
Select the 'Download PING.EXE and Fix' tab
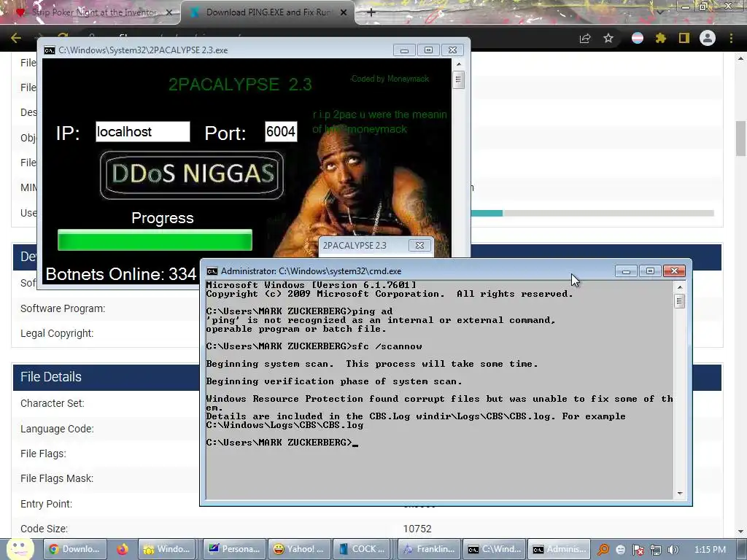pos(267,12)
